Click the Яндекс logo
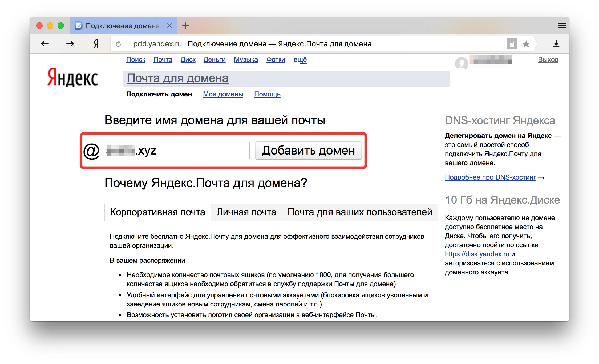The image size is (599, 364). [x=73, y=77]
